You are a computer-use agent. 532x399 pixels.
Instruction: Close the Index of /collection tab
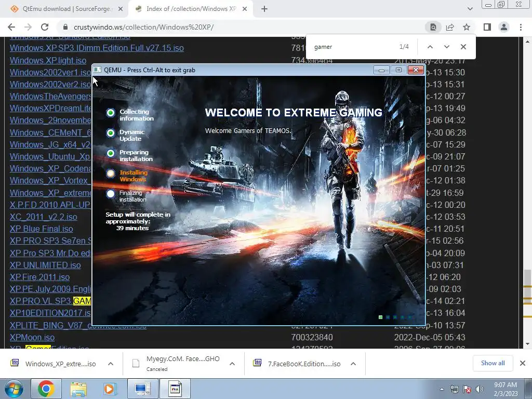(x=245, y=9)
